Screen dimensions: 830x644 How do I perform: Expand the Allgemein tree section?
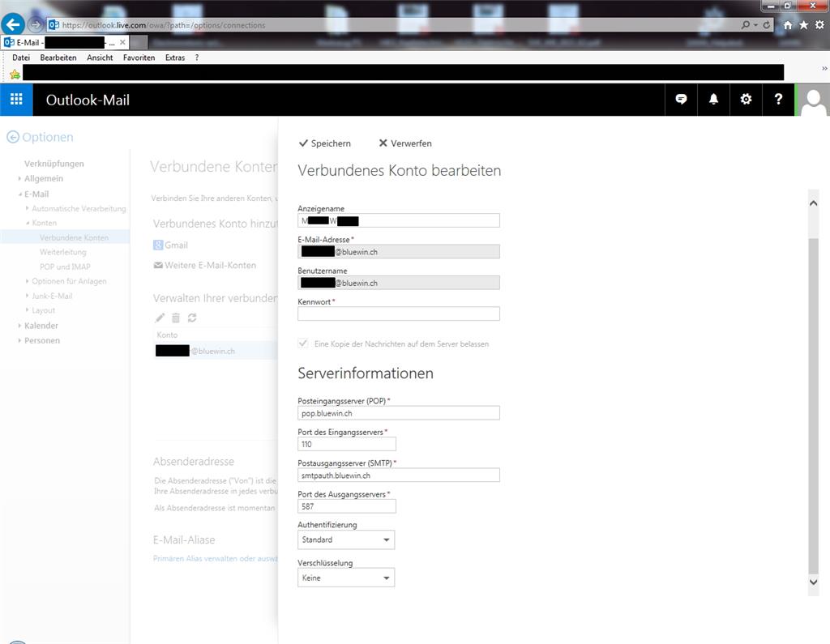pos(19,178)
